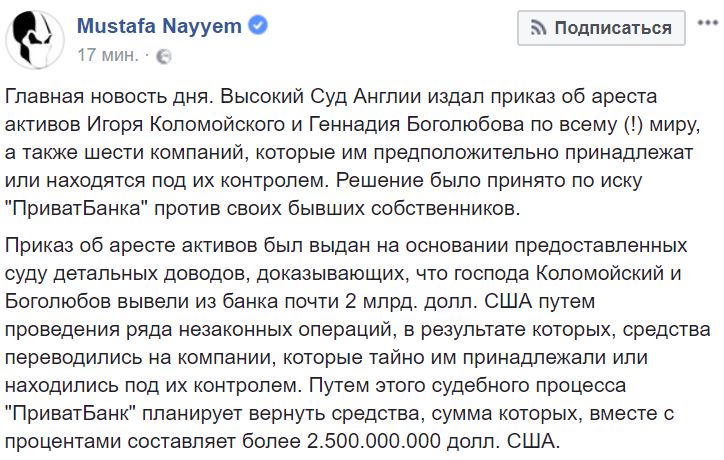Open the post via 17 мин. timestamp
The height and width of the screenshot is (460, 724).
coord(108,55)
